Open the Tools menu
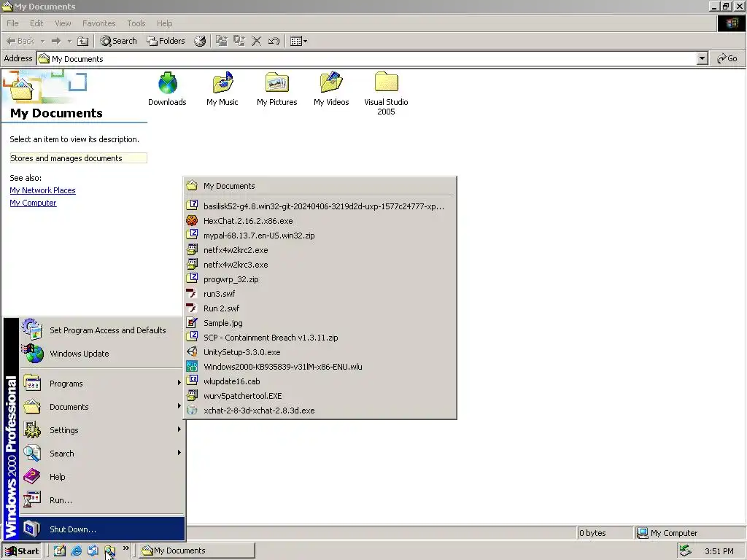The image size is (747, 560). click(136, 23)
